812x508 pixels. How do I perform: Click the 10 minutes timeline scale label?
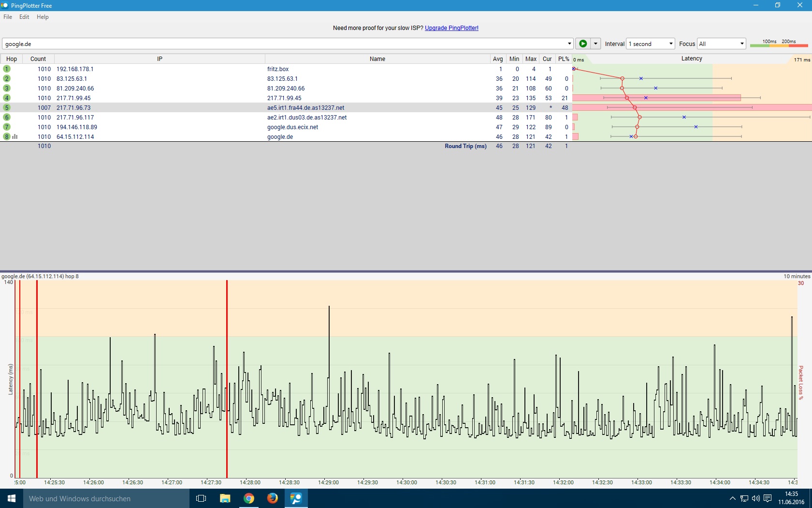tap(797, 276)
